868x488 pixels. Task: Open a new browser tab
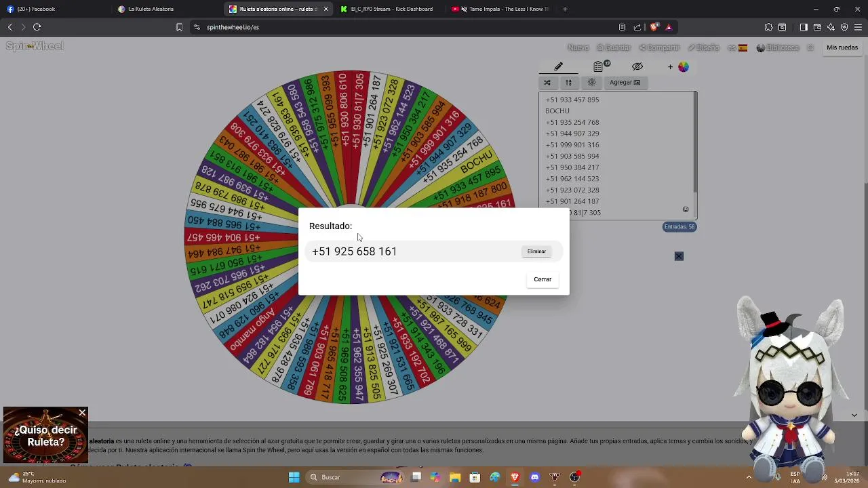(x=565, y=9)
